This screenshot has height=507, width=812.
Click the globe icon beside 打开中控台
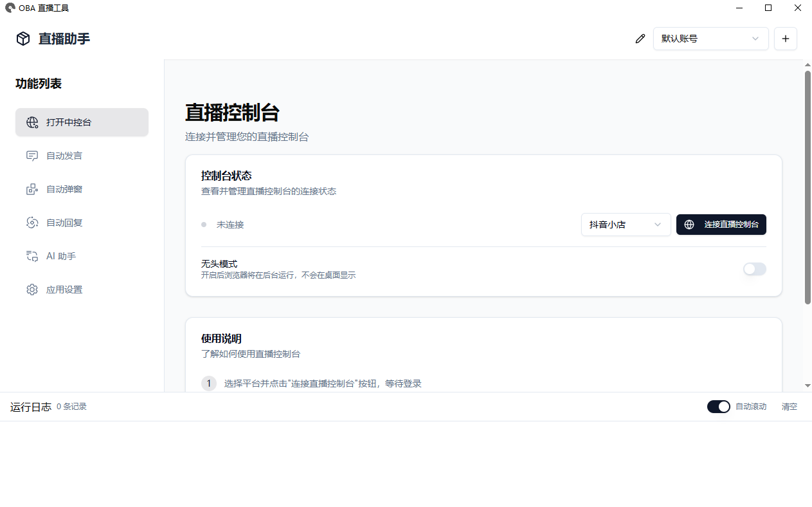pyautogui.click(x=32, y=122)
